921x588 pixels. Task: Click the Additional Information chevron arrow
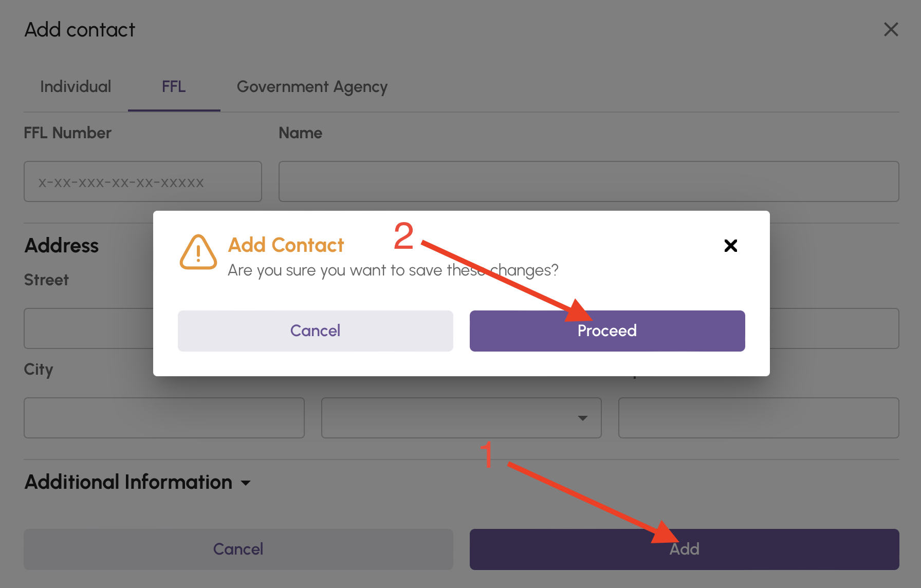[246, 483]
